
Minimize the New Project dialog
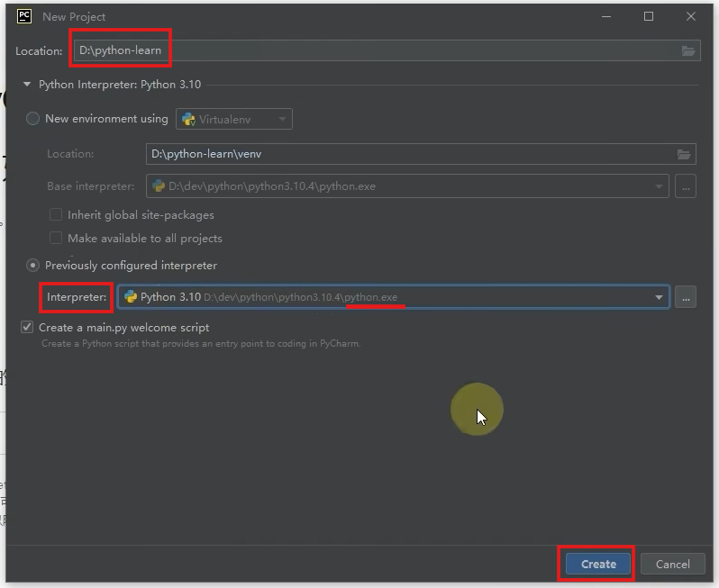coord(606,16)
